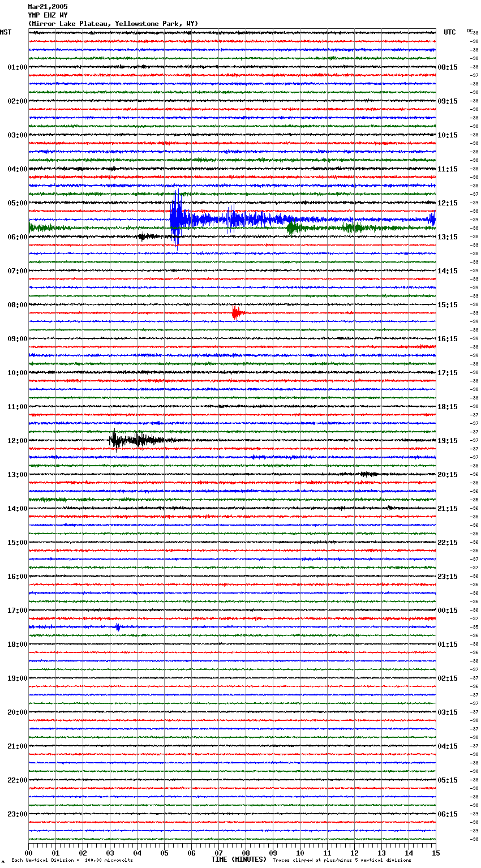Click the DC offset column header
Viewport: 481px width, 868px height.
coord(470,31)
